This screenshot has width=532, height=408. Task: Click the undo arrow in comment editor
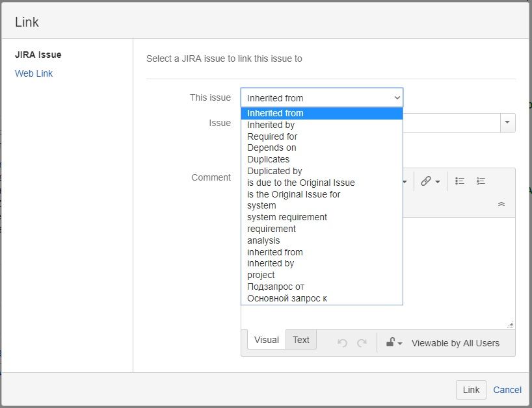342,343
